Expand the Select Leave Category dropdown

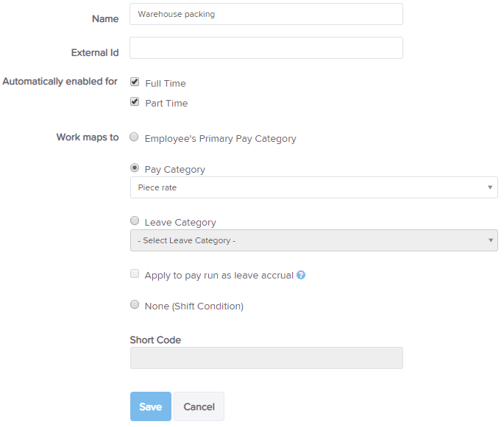pyautogui.click(x=314, y=240)
